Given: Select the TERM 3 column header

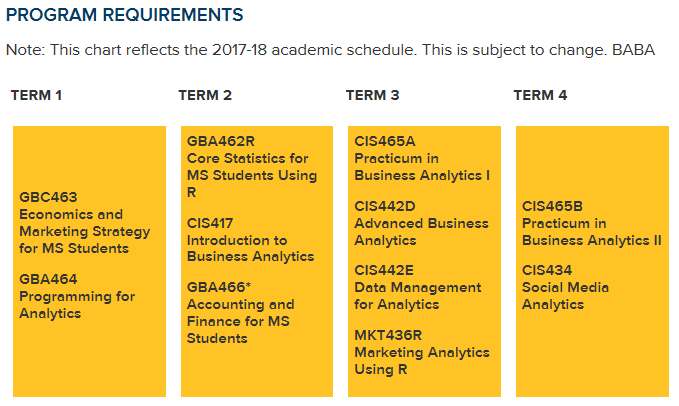Looking at the screenshot, I should pyautogui.click(x=372, y=96).
